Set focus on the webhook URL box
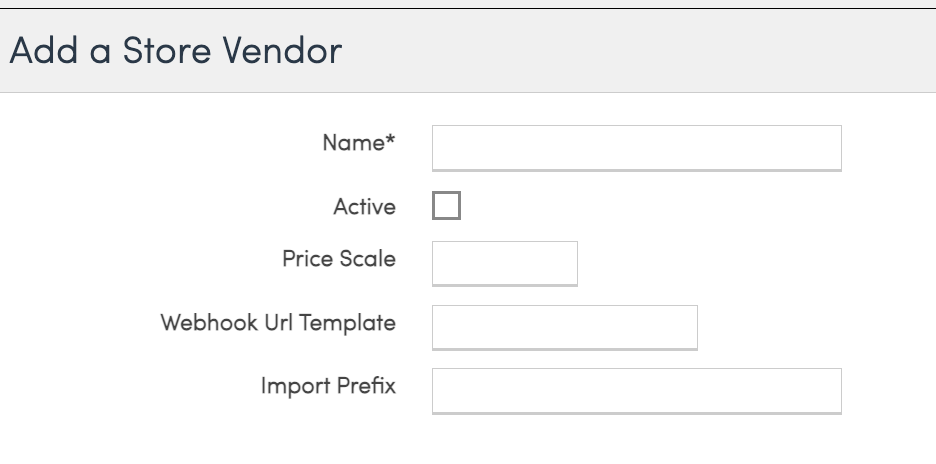The height and width of the screenshot is (464, 936). click(565, 327)
